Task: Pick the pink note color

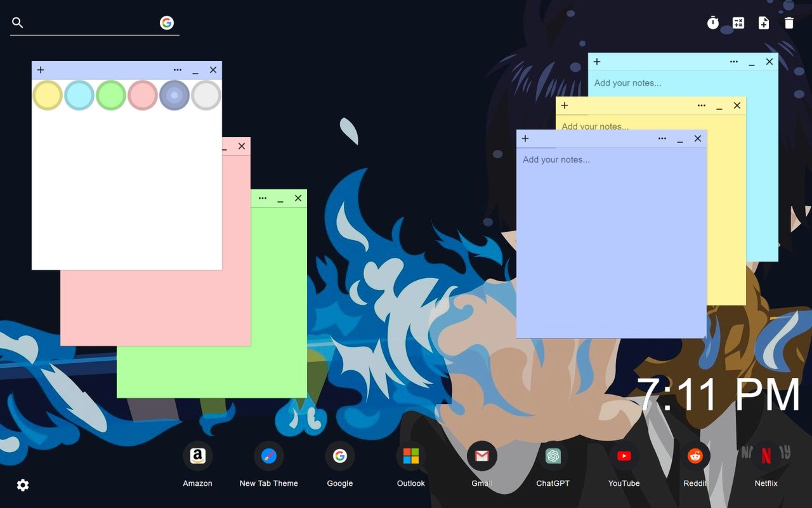Action: [143, 95]
